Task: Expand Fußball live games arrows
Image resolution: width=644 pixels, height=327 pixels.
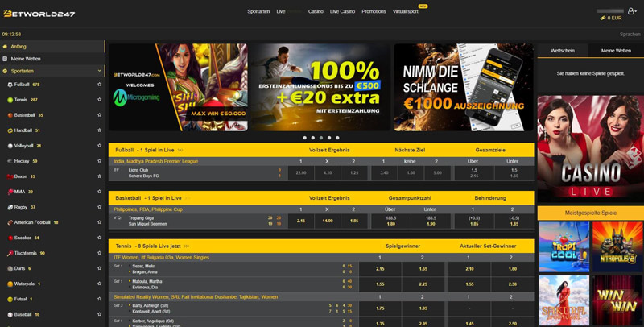Action: pyautogui.click(x=180, y=151)
